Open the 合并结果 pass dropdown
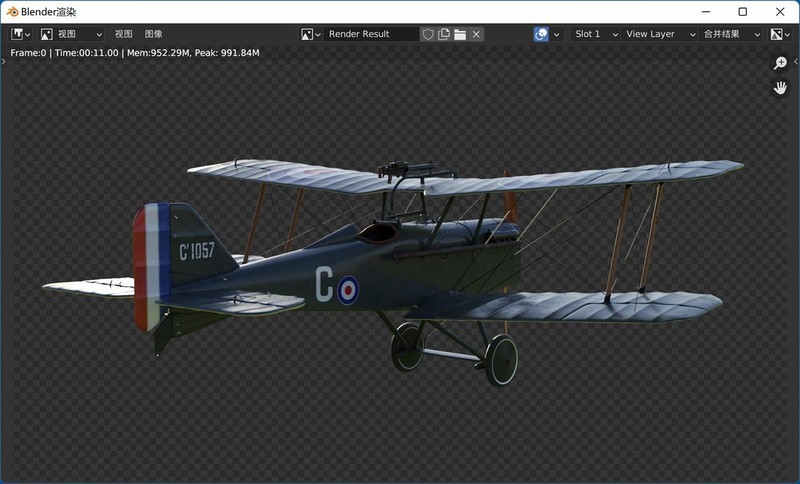Viewport: 800px width, 484px height. coord(731,34)
